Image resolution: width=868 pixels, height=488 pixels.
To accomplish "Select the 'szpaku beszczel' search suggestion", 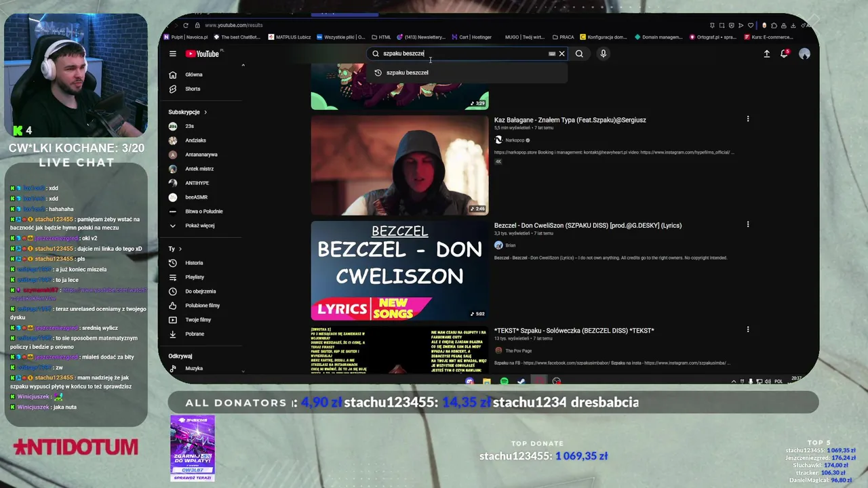I will (x=468, y=73).
